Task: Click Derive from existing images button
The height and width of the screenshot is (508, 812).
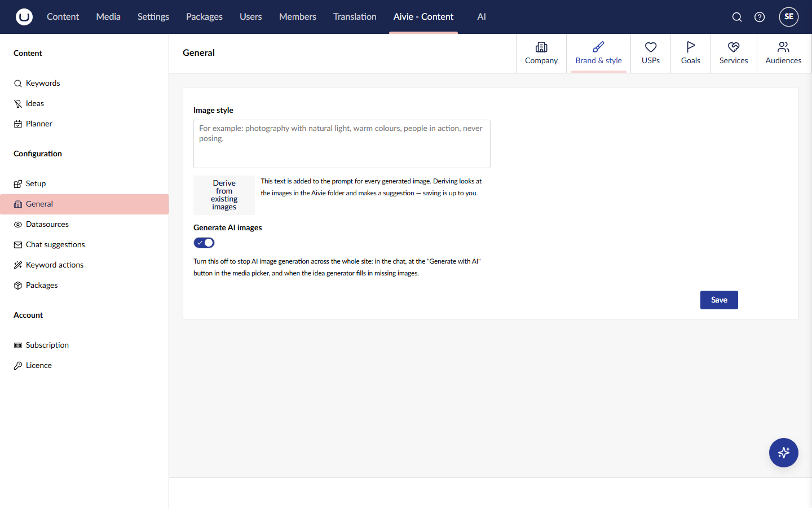Action: click(x=224, y=195)
